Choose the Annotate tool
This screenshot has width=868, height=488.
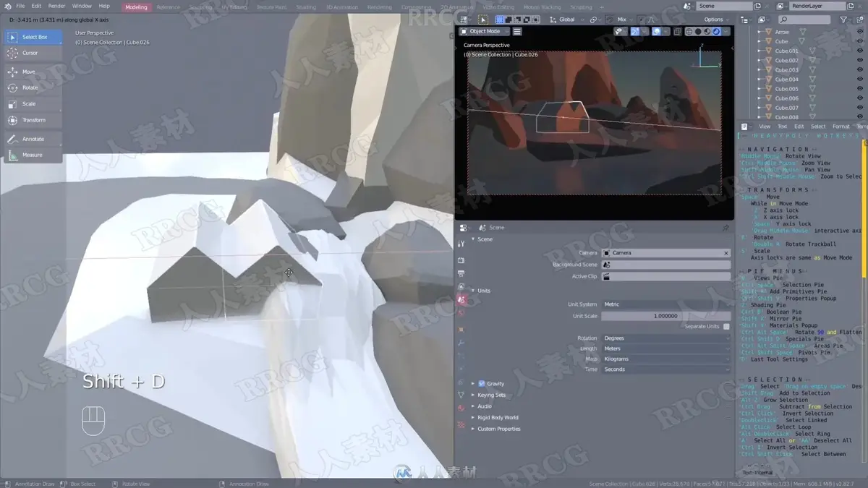[x=33, y=139]
